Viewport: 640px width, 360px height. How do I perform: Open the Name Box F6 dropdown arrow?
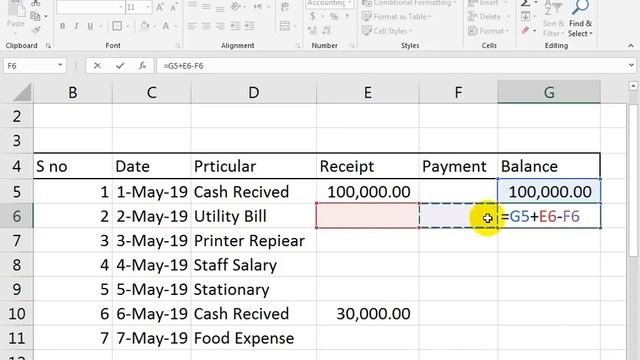click(x=60, y=65)
